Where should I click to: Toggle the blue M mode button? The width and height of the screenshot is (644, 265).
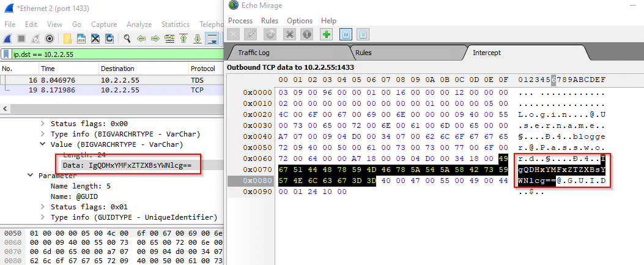(345, 35)
